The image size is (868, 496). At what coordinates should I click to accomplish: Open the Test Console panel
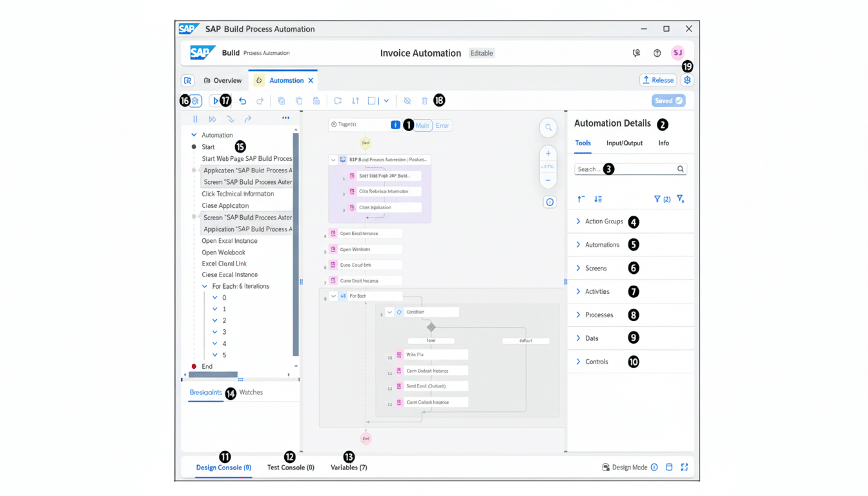[291, 467]
